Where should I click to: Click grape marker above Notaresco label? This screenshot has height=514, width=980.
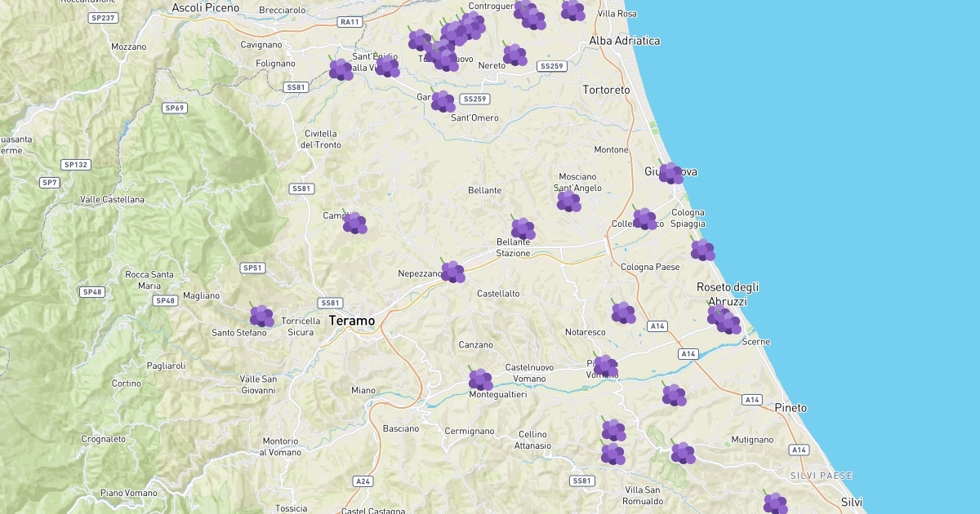pos(623,312)
